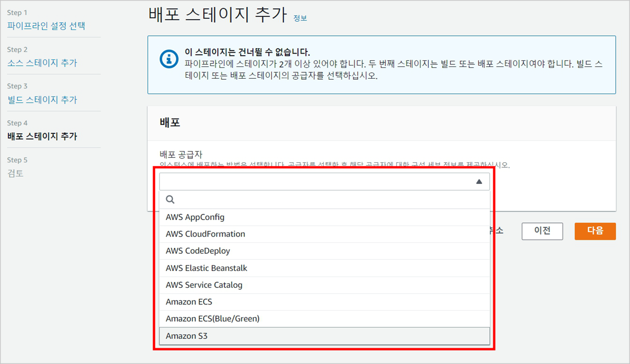Select AWS AppConfig from the list
Screen dimensions: 630x364
[x=325, y=217]
